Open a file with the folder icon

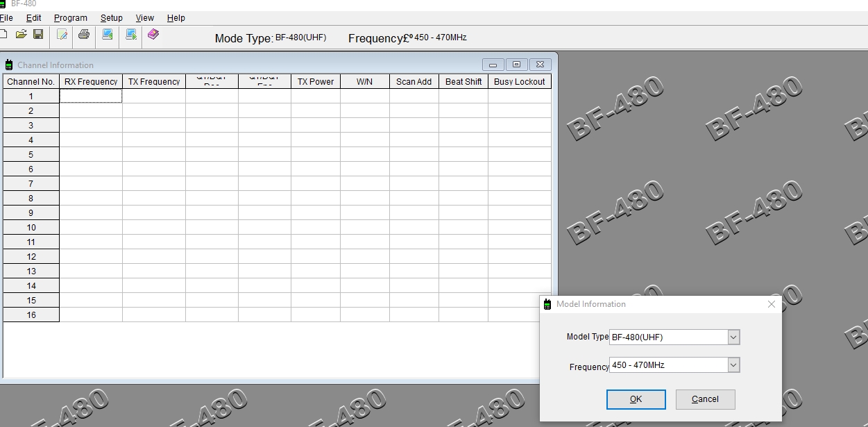point(22,34)
